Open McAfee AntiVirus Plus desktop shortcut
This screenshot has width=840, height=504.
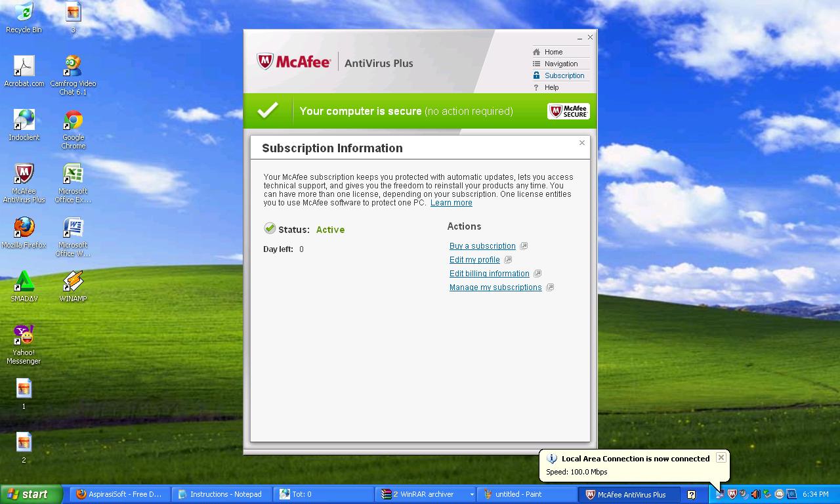point(24,182)
